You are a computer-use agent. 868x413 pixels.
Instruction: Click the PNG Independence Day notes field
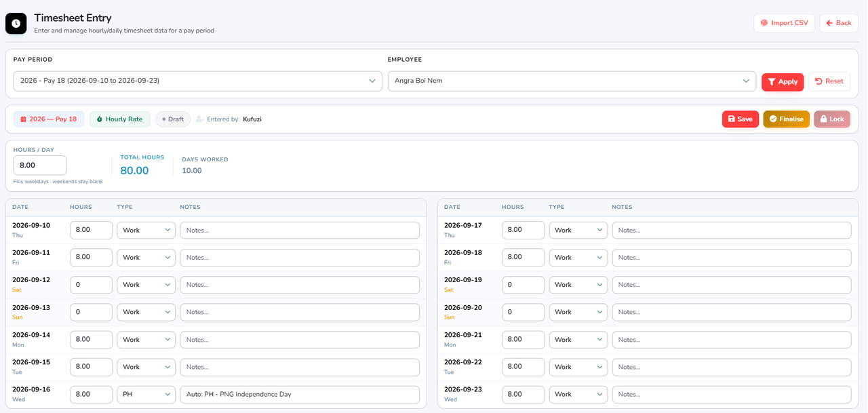click(x=300, y=394)
